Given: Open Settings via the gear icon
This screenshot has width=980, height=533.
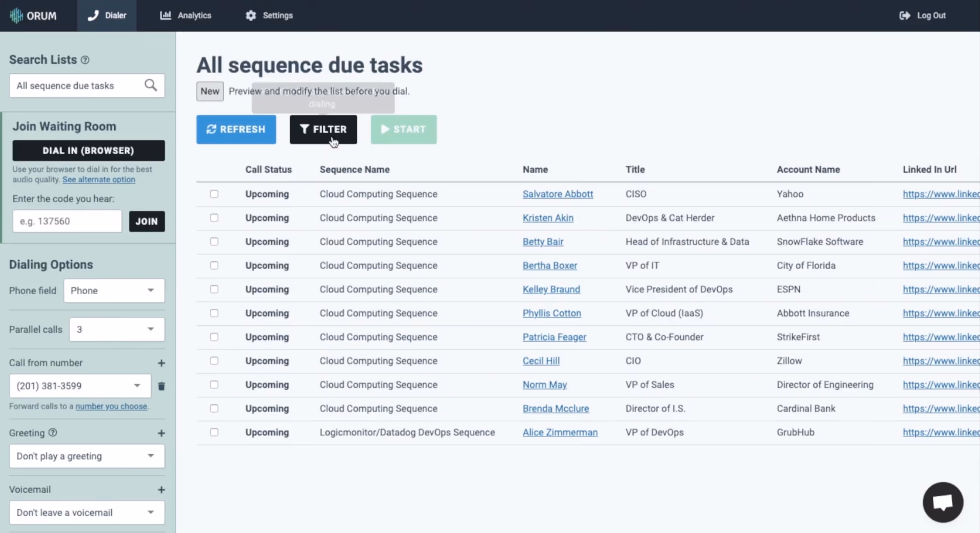Looking at the screenshot, I should [x=250, y=16].
